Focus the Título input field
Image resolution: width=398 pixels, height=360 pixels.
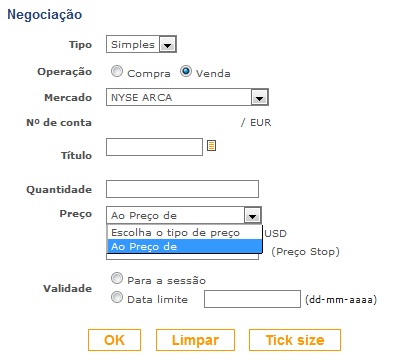154,147
